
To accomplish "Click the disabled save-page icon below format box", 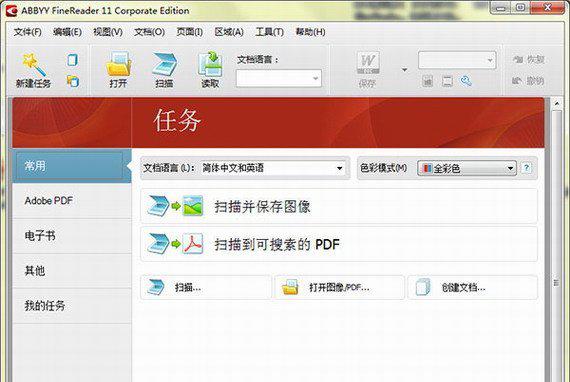I will coord(428,81).
